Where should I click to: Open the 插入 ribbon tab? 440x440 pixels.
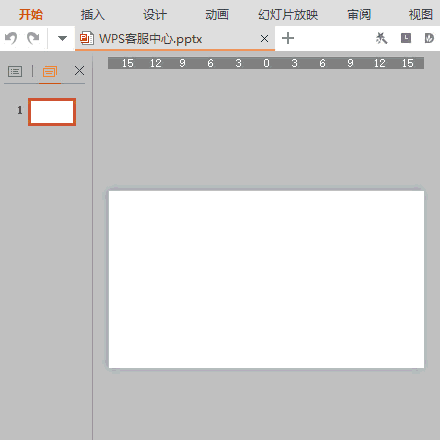93,14
